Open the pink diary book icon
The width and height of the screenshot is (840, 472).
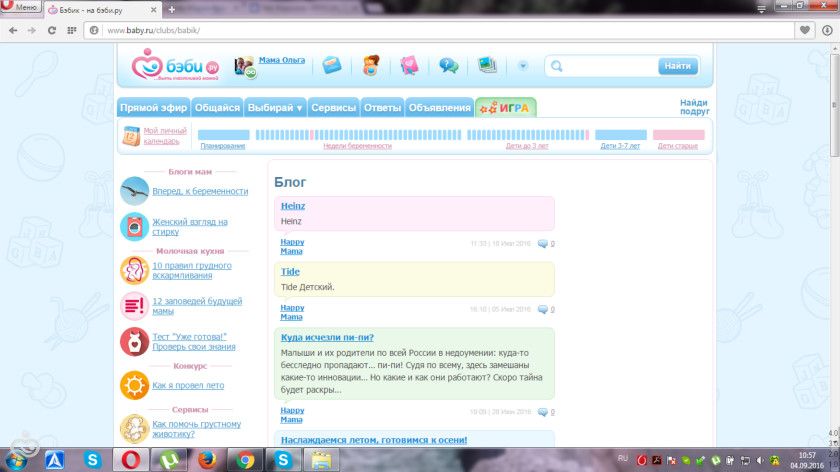409,65
